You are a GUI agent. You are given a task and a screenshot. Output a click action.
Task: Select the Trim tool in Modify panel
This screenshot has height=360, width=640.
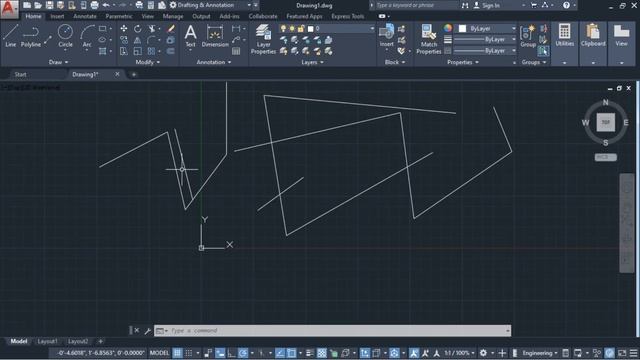(x=152, y=29)
